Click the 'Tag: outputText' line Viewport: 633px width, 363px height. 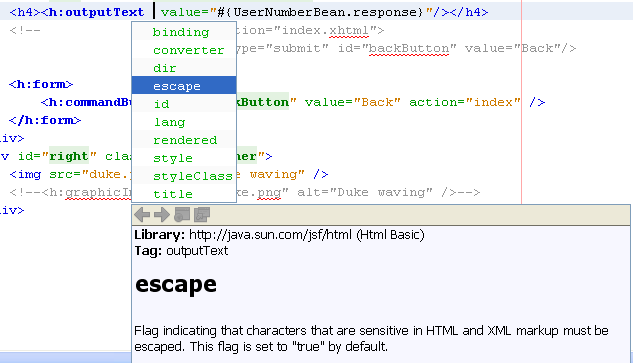point(181,251)
